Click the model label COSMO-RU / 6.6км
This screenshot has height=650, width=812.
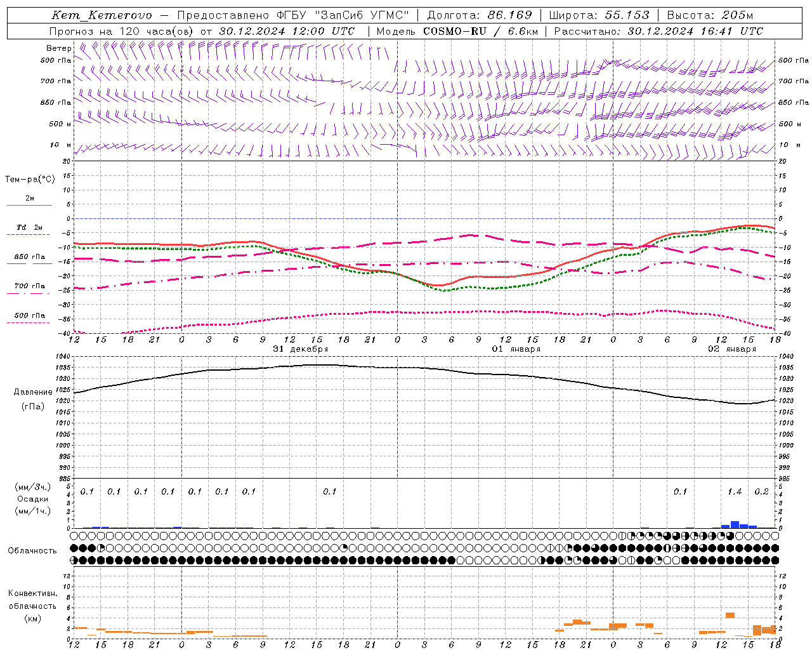480,31
